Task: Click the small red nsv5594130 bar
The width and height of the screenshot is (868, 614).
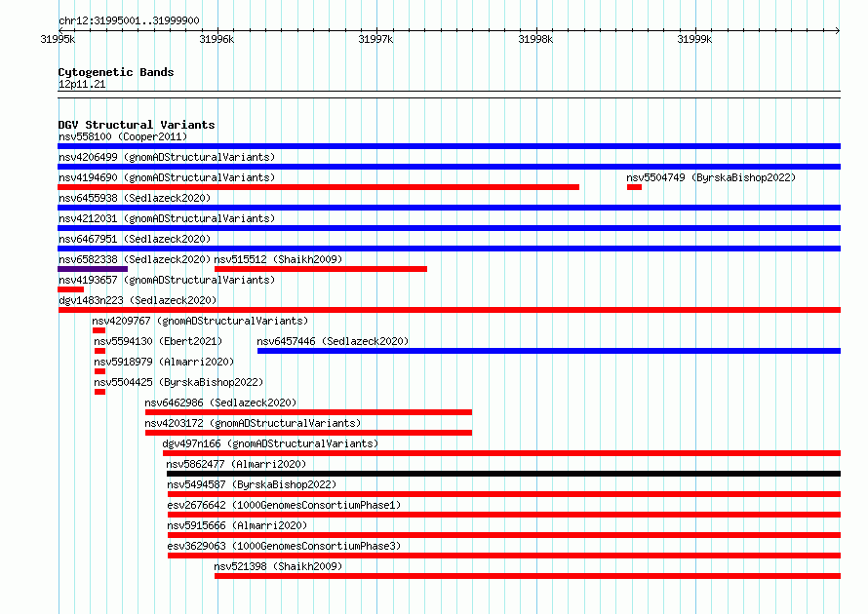Action: point(99,351)
